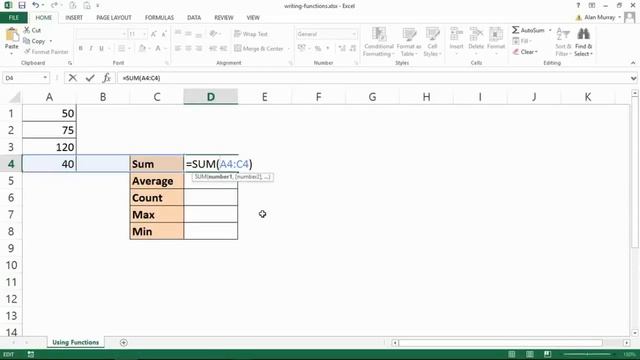Viewport: 640px width, 360px height.
Task: Toggle Underline formatting
Action: pyautogui.click(x=101, y=48)
